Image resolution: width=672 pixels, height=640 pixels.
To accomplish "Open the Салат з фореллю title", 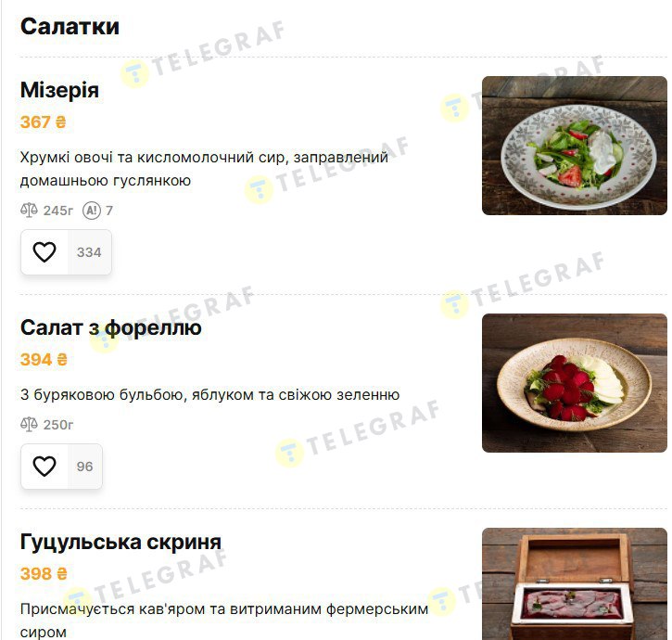I will pyautogui.click(x=110, y=327).
